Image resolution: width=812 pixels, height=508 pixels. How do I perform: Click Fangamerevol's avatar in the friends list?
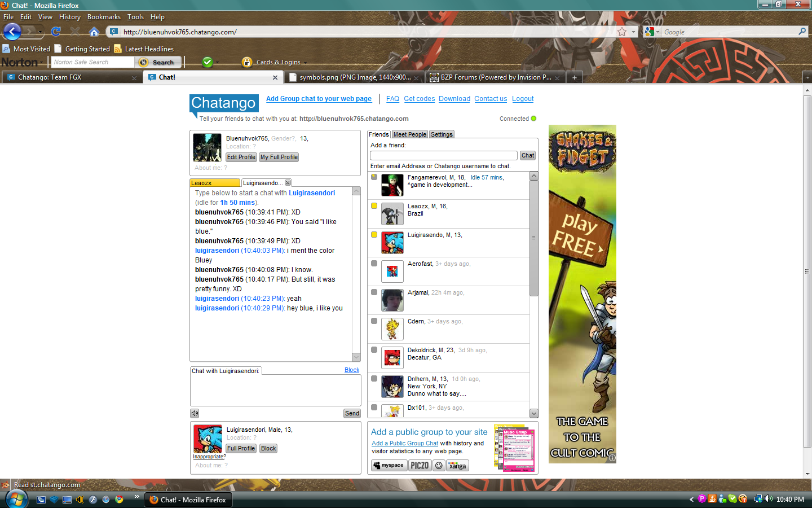coord(392,185)
